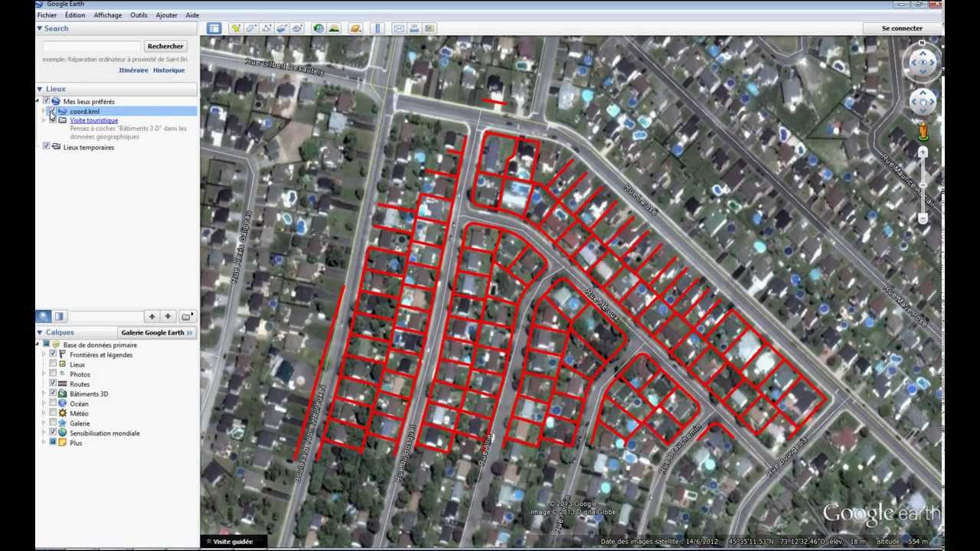Open the Aide menu
Screen dimensions: 980x551
pyautogui.click(x=192, y=15)
